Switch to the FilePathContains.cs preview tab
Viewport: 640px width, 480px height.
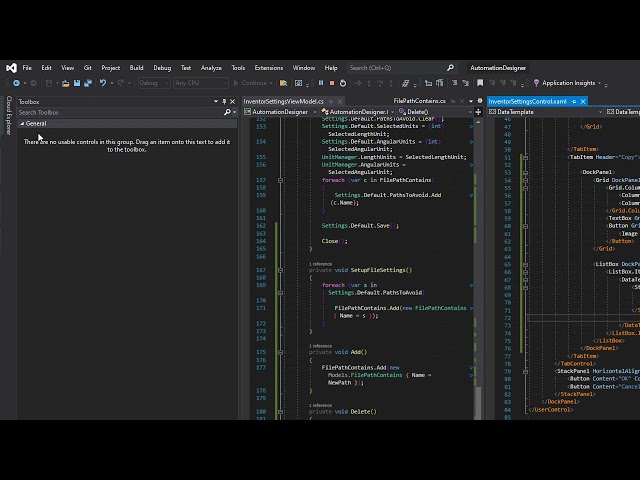coord(419,101)
